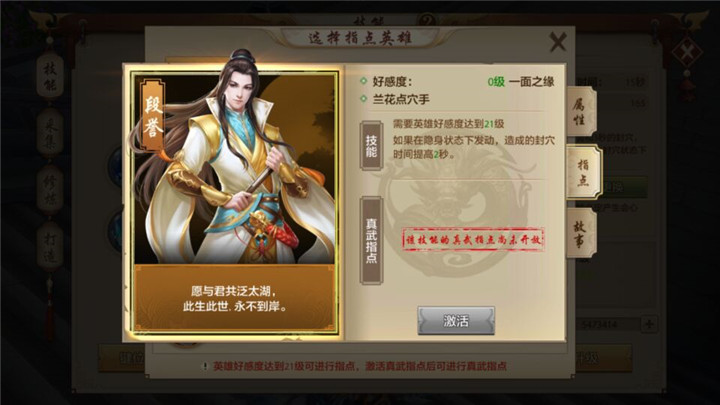
Task: Click the hero quote text panel
Action: coord(234,298)
